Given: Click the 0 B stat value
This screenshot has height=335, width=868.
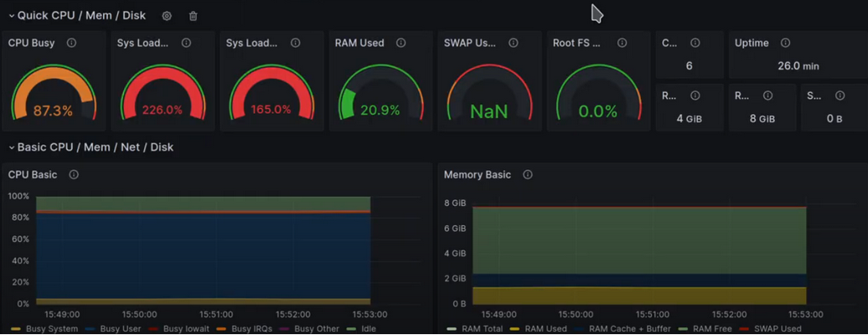Looking at the screenshot, I should (x=834, y=118).
